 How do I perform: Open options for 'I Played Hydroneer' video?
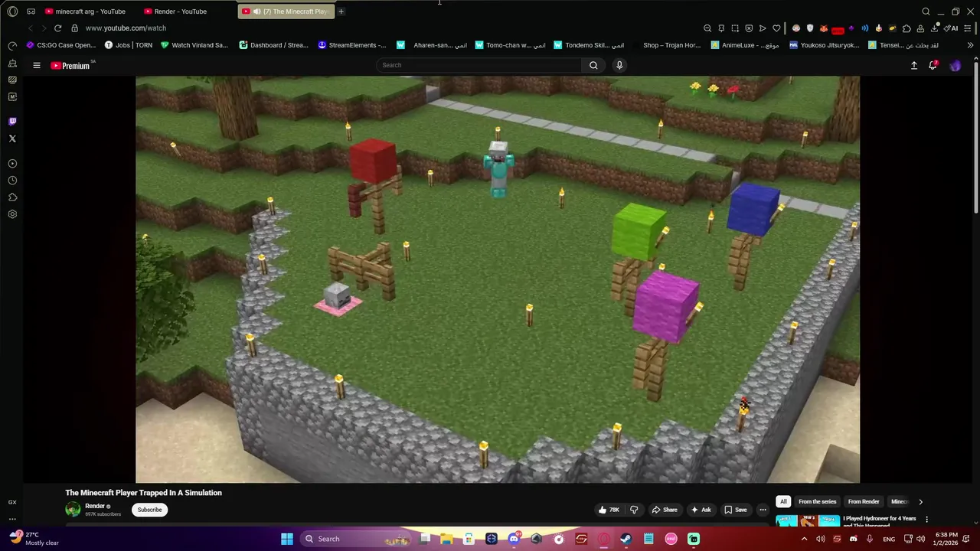coord(926,519)
